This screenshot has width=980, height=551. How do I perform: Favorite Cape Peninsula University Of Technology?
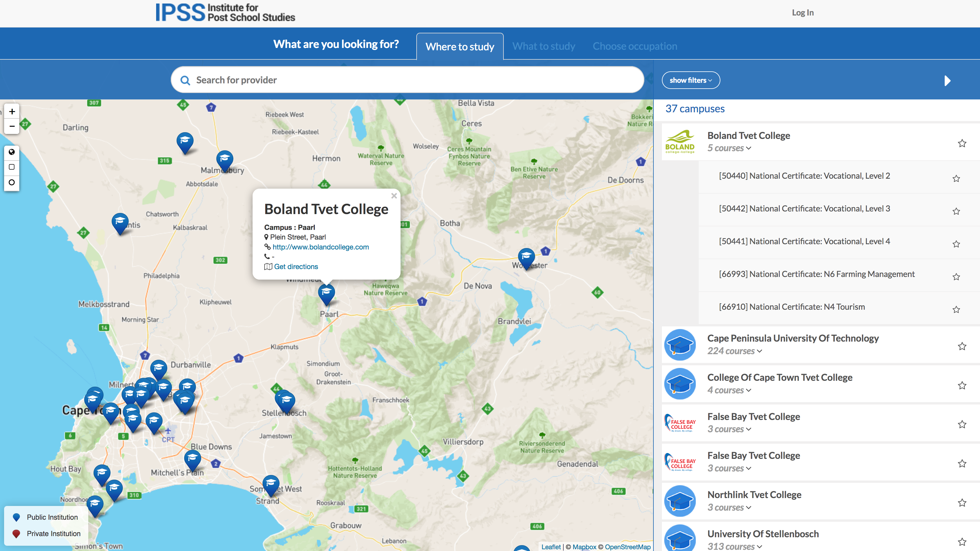(x=962, y=346)
